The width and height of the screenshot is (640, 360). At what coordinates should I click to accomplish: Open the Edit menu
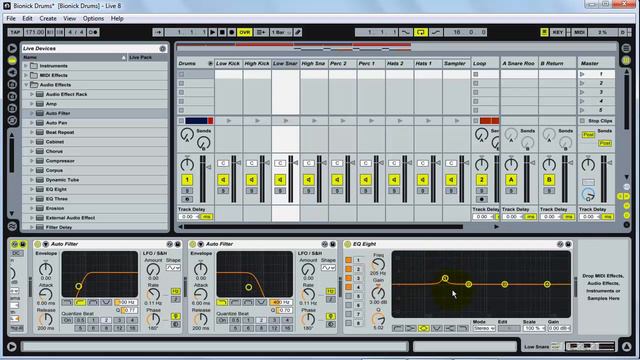click(27, 18)
